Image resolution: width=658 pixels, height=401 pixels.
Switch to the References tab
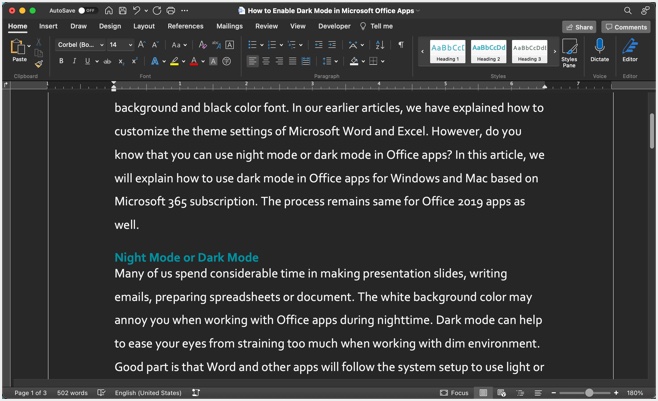pos(185,26)
